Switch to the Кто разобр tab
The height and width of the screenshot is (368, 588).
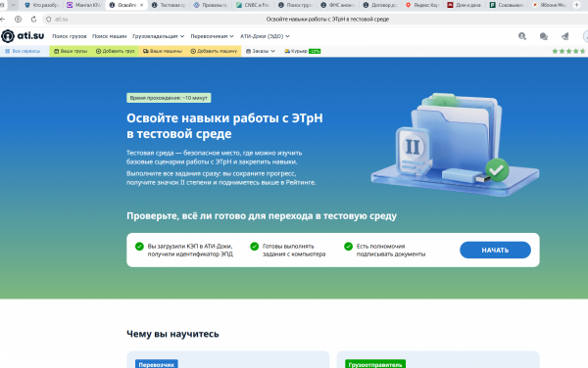click(x=41, y=5)
